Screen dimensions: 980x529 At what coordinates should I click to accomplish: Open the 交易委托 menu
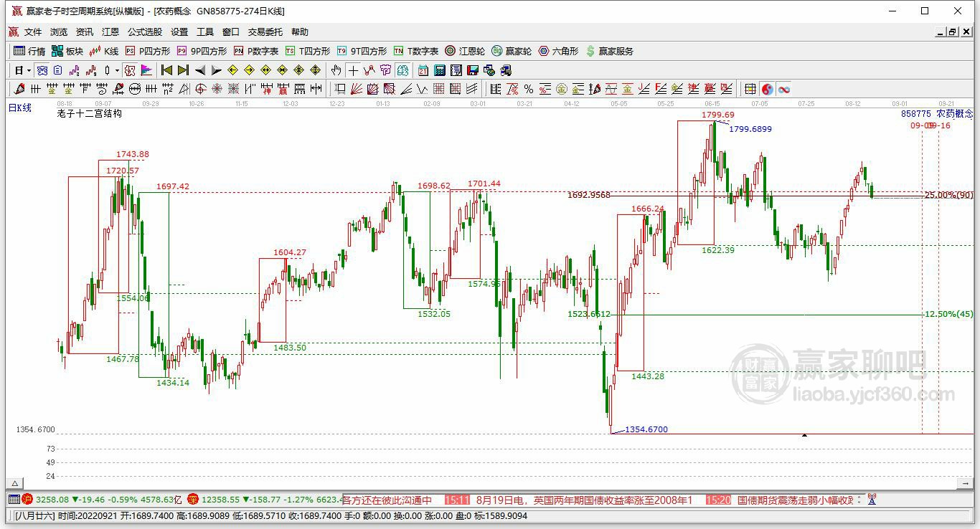(265, 32)
